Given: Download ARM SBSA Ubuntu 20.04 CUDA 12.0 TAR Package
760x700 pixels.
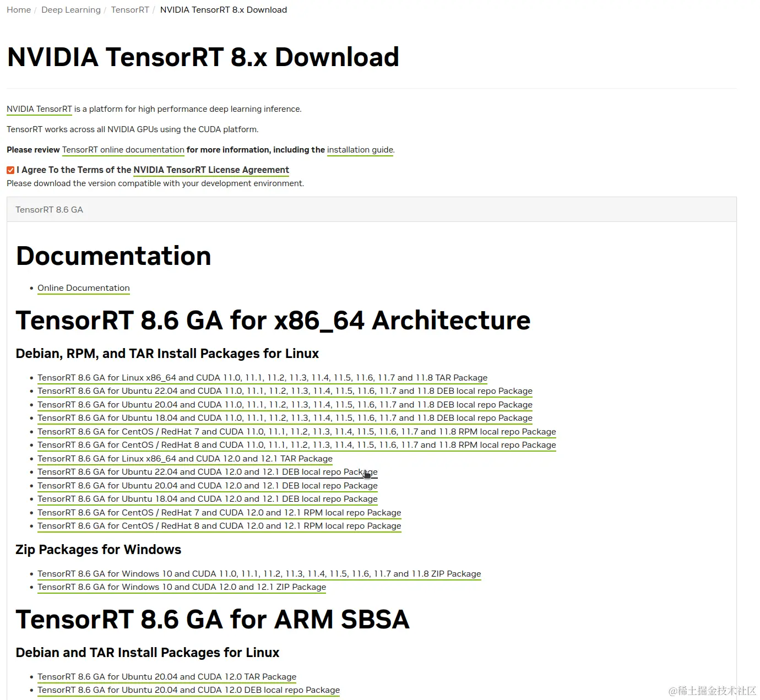Looking at the screenshot, I should 166,676.
